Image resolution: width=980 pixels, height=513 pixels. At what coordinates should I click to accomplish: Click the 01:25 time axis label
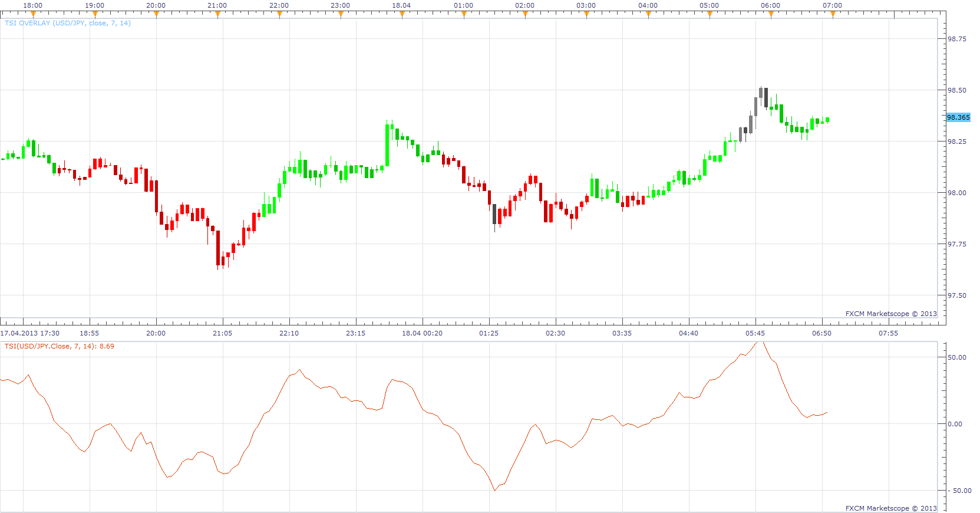point(489,333)
